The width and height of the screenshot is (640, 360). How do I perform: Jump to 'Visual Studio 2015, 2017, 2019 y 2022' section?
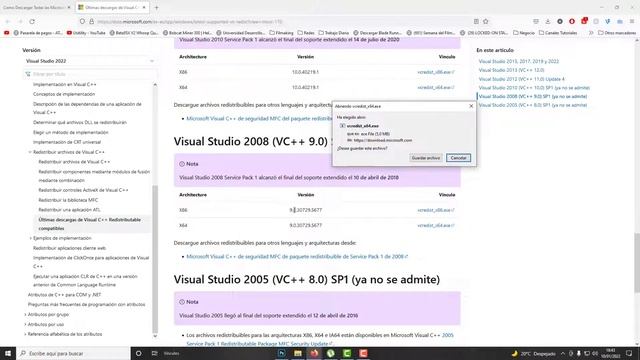coord(518,62)
